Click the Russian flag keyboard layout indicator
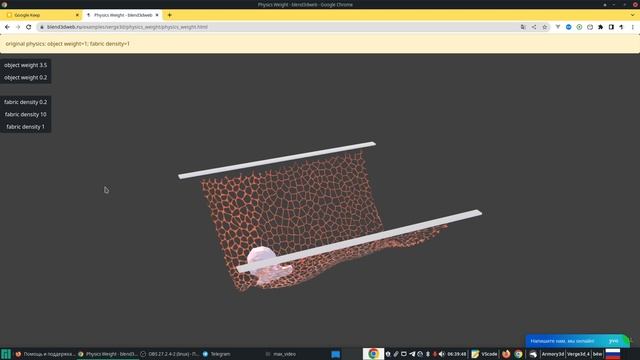640x360 pixels. [613, 354]
